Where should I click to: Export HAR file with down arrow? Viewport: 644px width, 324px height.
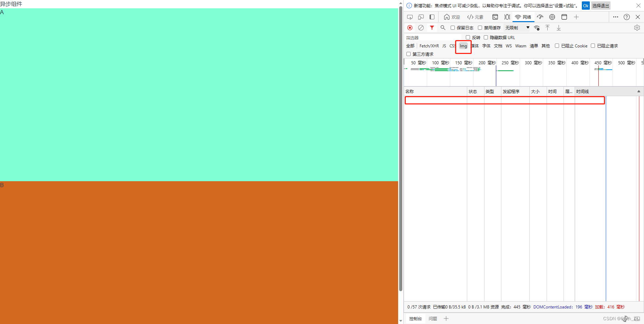click(x=558, y=28)
